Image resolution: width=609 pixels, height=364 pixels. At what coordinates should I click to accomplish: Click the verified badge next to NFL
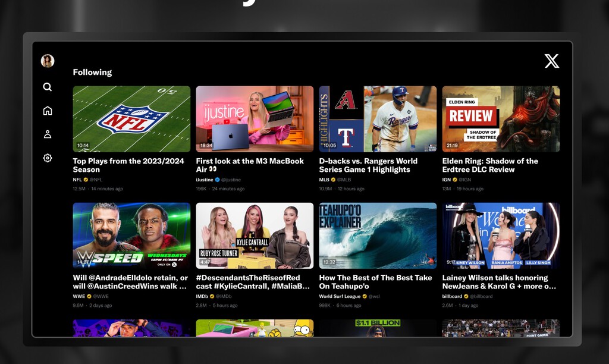[86, 180]
